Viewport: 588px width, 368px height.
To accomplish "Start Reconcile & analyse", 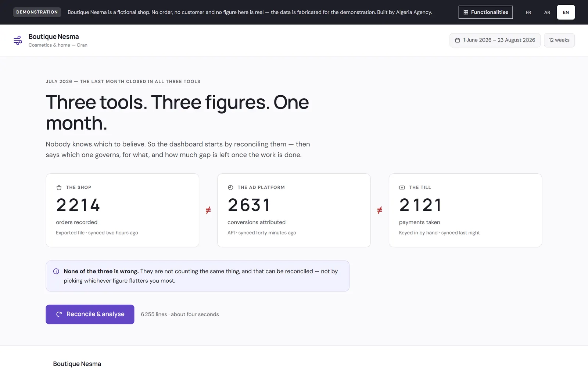I will tap(90, 314).
